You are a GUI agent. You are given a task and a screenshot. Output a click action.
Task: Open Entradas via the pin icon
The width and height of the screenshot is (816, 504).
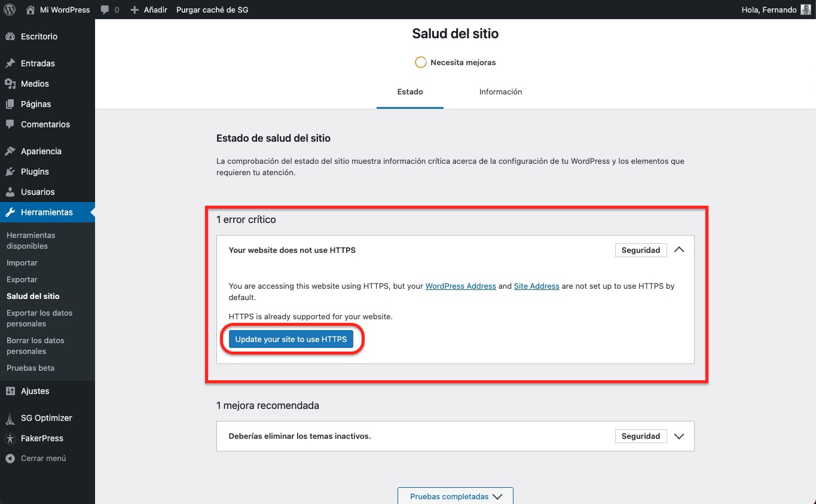[x=10, y=63]
